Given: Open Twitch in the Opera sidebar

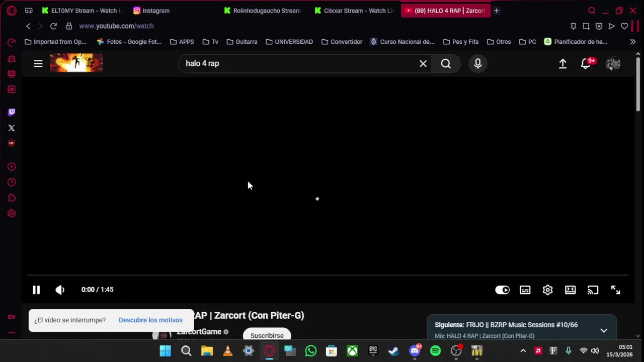Looking at the screenshot, I should tap(12, 112).
